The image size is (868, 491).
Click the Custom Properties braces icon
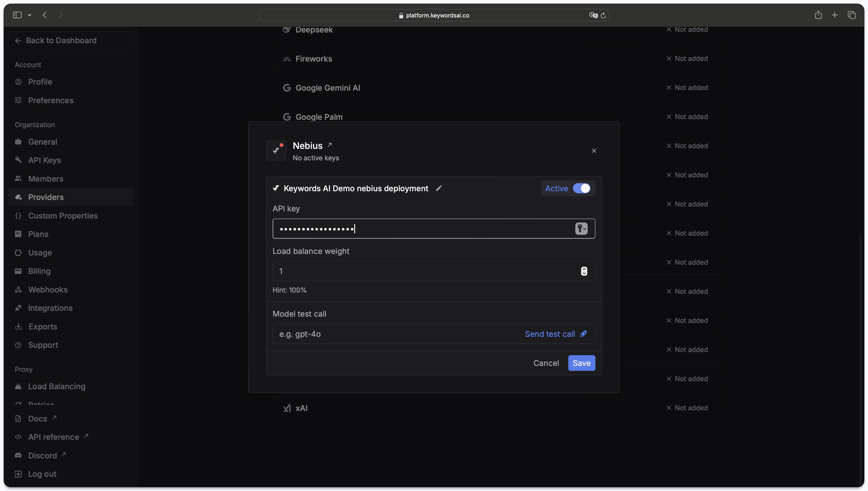click(18, 215)
